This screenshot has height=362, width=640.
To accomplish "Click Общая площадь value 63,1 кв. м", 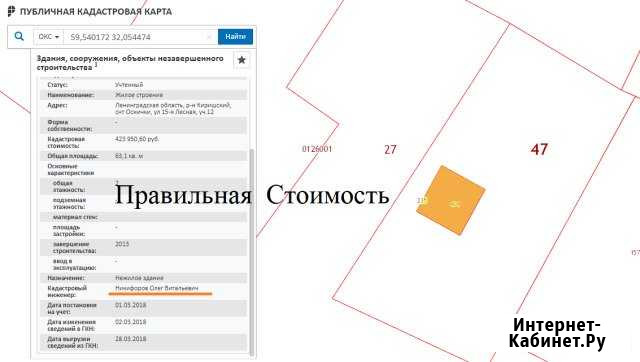I will click(x=129, y=156).
